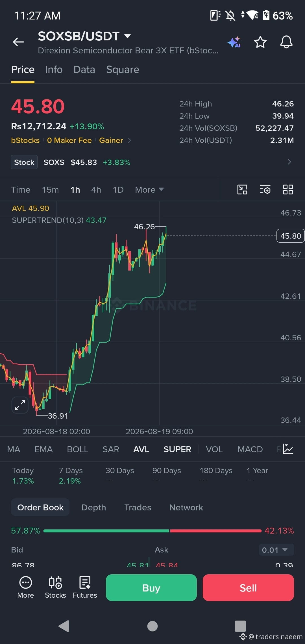Toggle the SAR indicator
Image resolution: width=305 pixels, height=644 pixels.
coord(111,449)
